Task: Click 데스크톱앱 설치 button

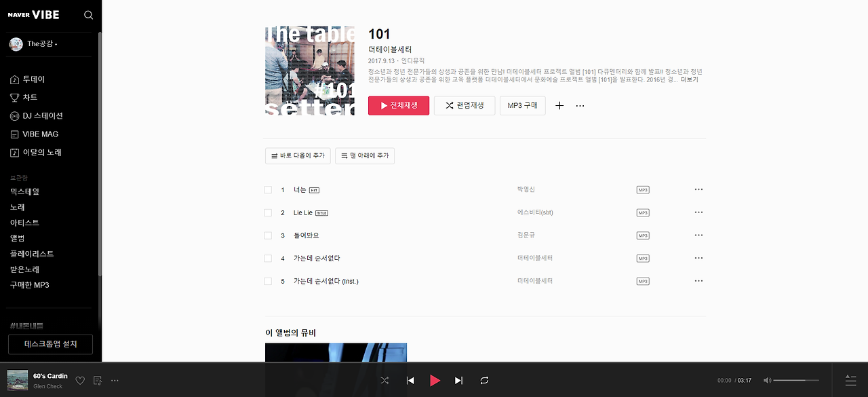Action: (x=50, y=344)
